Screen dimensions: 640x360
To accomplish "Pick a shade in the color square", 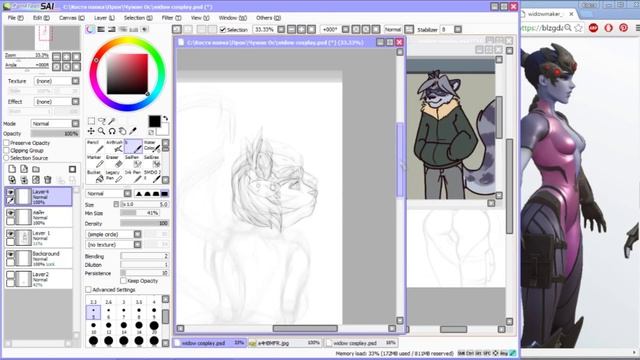I will point(127,74).
